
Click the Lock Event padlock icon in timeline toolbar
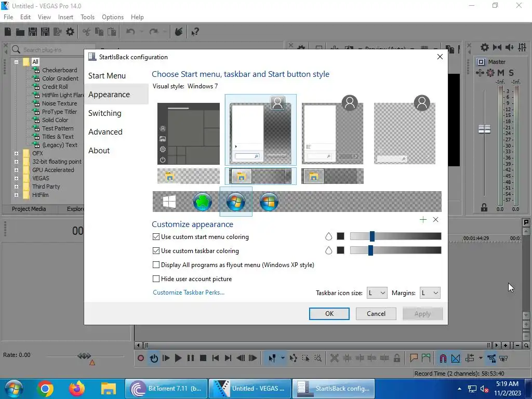pos(396,358)
